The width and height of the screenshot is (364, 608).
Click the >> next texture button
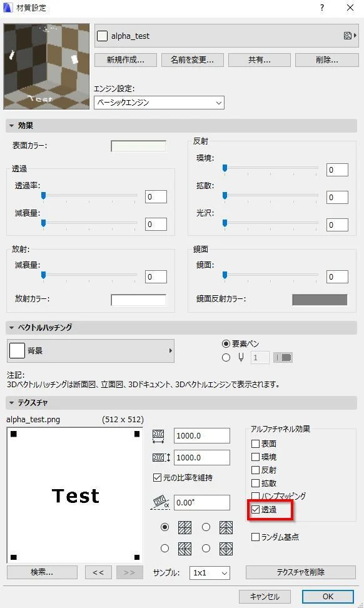(129, 572)
